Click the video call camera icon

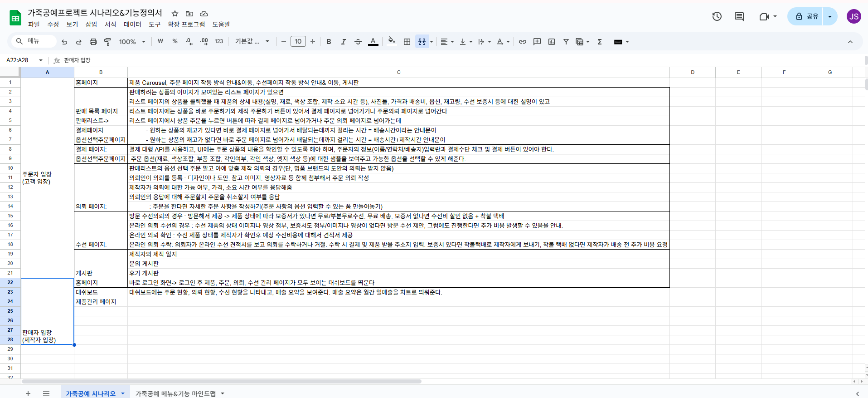[x=764, y=17]
